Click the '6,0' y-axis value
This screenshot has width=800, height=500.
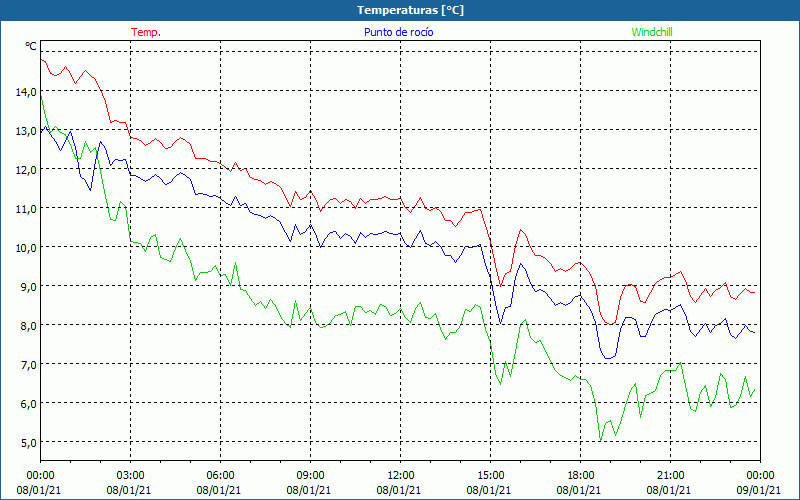[29, 404]
